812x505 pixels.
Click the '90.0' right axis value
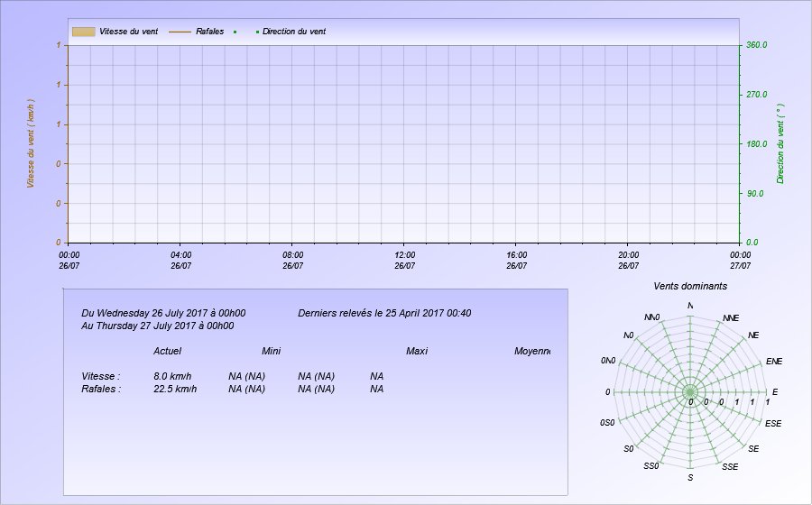click(x=754, y=194)
